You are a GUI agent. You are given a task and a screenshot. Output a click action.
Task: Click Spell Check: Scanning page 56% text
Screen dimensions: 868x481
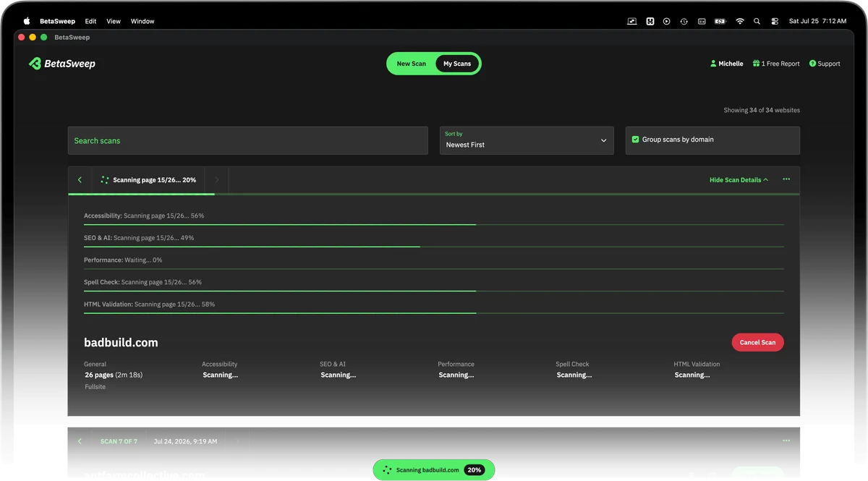coord(142,282)
